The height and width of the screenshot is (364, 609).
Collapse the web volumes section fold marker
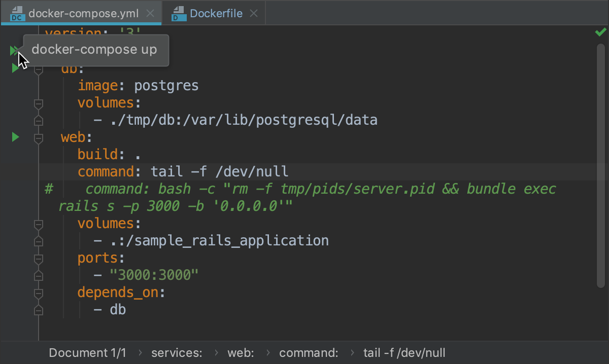(38, 224)
